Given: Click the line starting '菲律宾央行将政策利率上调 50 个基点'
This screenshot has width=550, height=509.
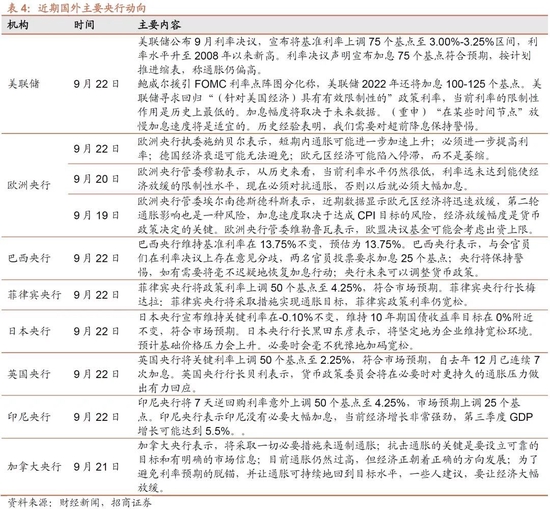Looking at the screenshot, I should pyautogui.click(x=337, y=288).
